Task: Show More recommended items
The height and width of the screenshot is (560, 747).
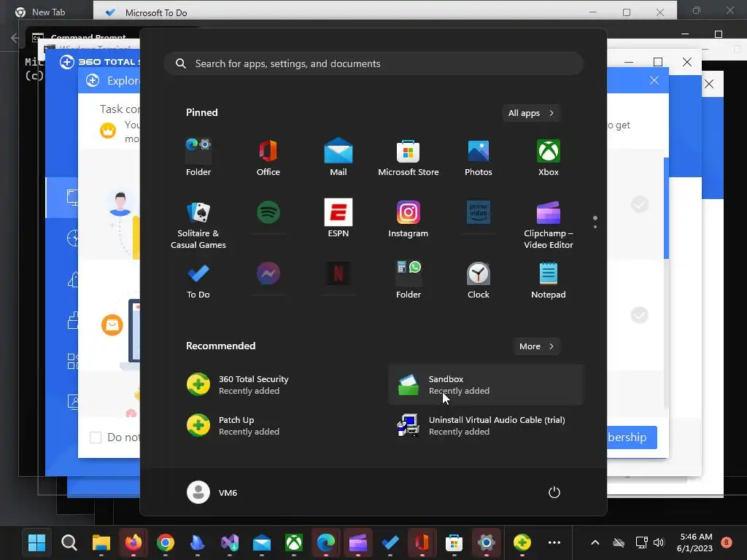Action: click(x=536, y=346)
